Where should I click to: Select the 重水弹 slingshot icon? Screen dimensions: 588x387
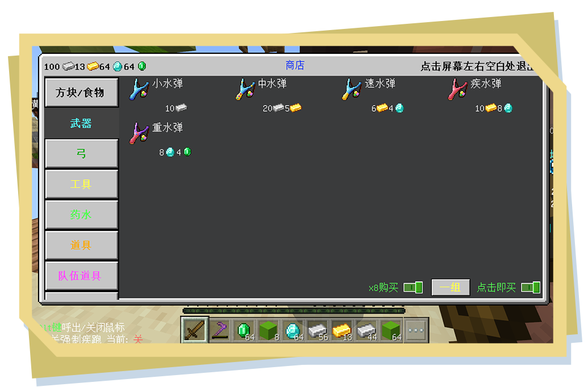click(x=139, y=133)
